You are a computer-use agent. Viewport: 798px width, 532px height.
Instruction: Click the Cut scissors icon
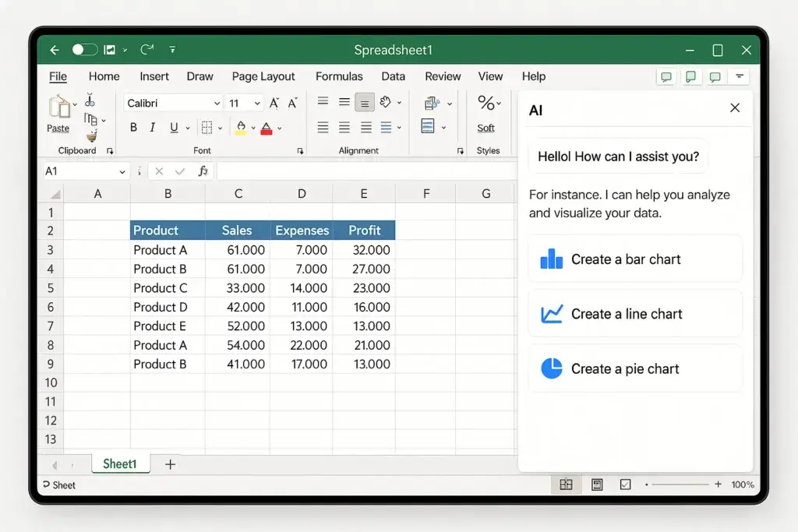[x=90, y=100]
